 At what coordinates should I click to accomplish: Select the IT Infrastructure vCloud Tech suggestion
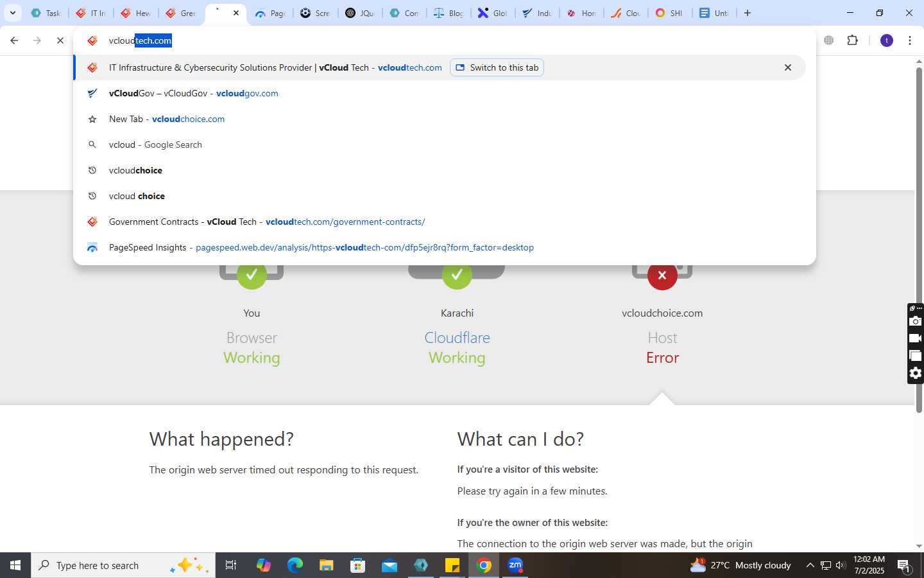[x=440, y=67]
